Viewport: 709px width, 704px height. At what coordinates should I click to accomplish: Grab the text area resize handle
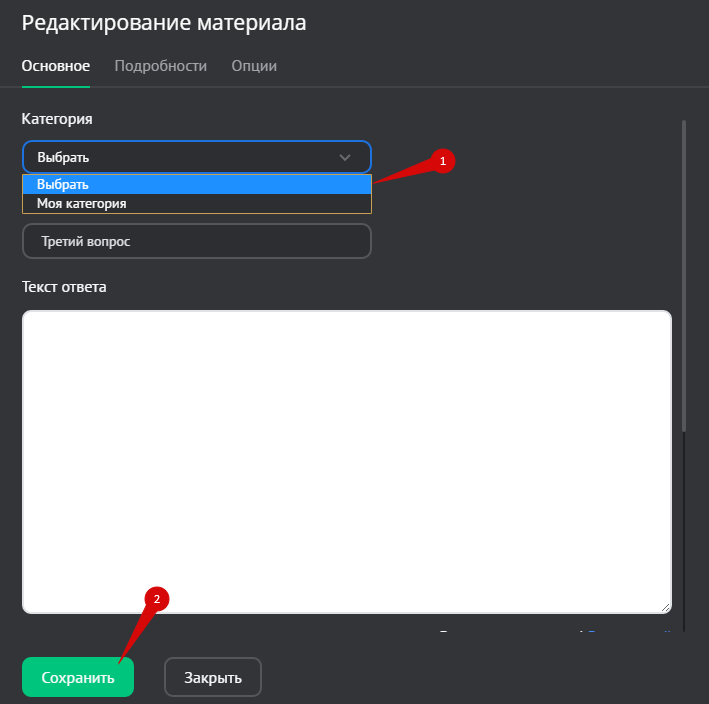(x=665, y=607)
